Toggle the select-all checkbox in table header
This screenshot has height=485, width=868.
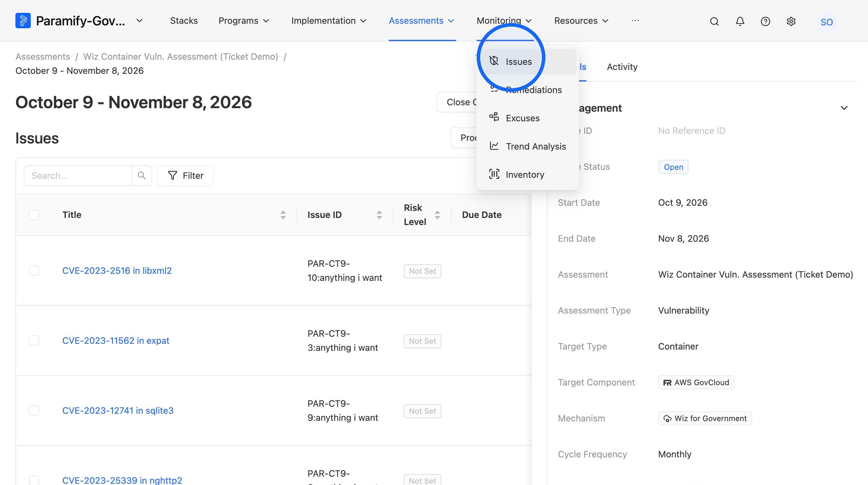pos(34,215)
